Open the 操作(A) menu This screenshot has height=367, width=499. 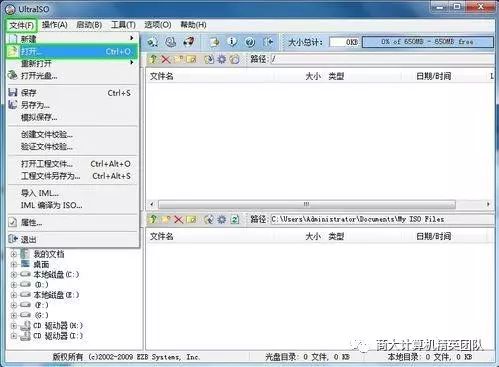[55, 25]
